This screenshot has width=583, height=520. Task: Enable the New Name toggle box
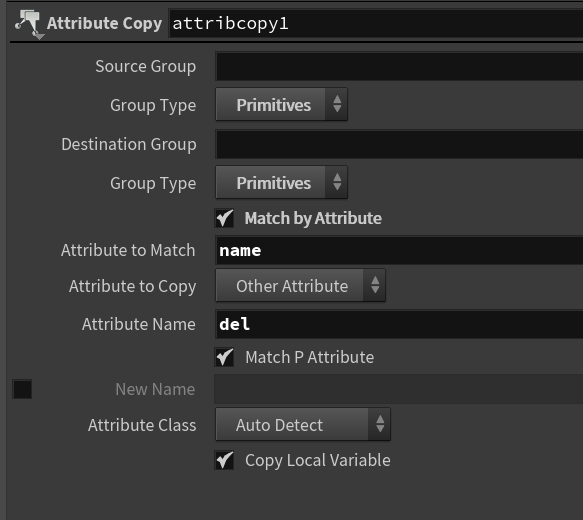[x=22, y=389]
